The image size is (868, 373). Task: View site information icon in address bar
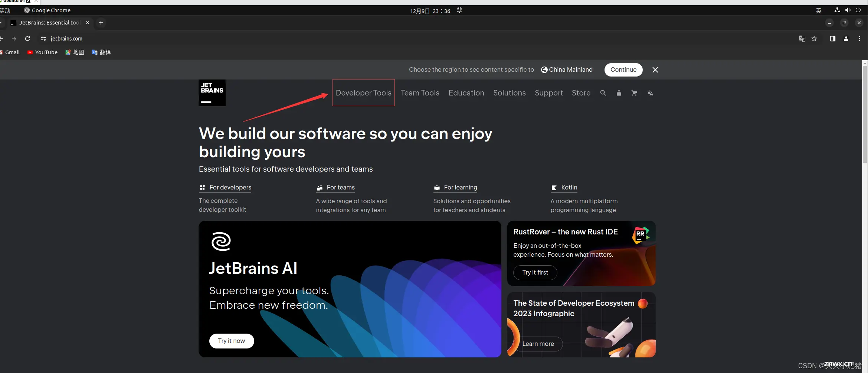click(x=43, y=39)
